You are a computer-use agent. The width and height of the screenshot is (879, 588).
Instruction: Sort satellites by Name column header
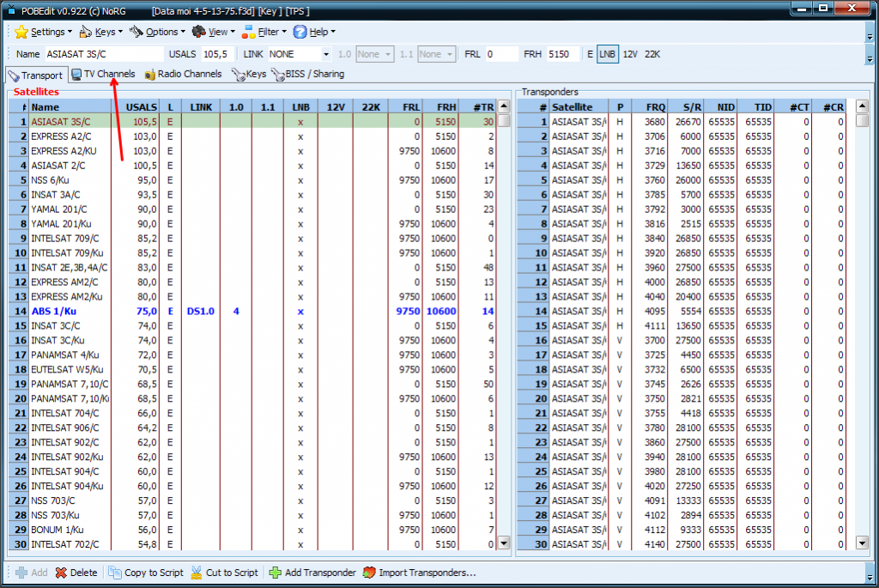[70, 107]
